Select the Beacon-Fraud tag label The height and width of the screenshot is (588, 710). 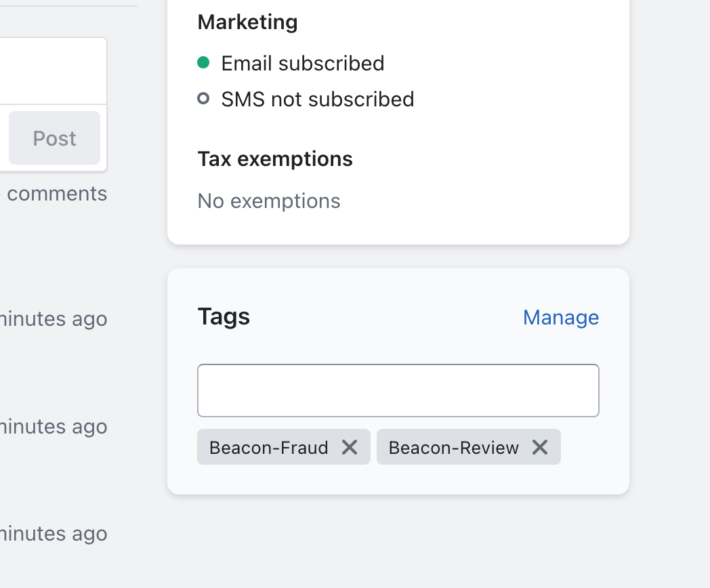point(269,448)
